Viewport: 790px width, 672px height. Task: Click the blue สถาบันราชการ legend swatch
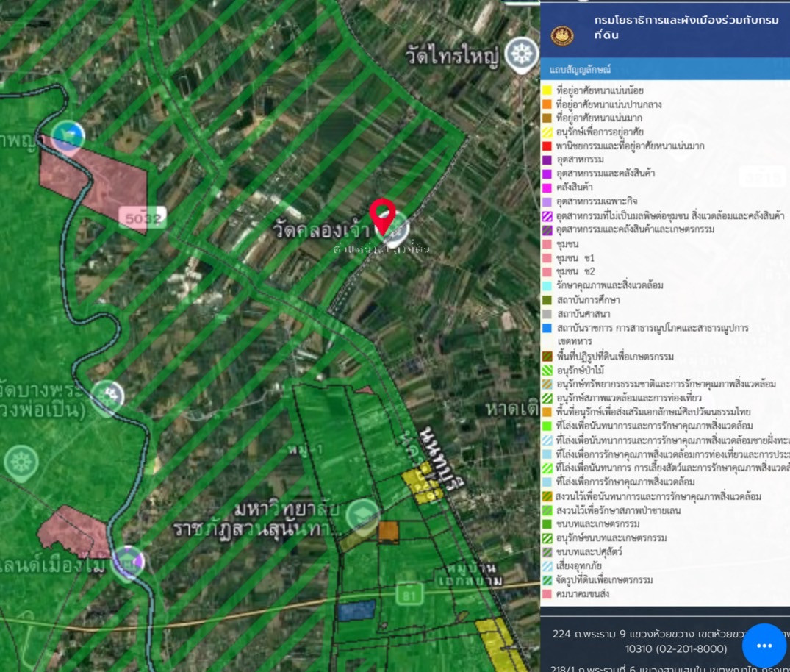(x=547, y=328)
